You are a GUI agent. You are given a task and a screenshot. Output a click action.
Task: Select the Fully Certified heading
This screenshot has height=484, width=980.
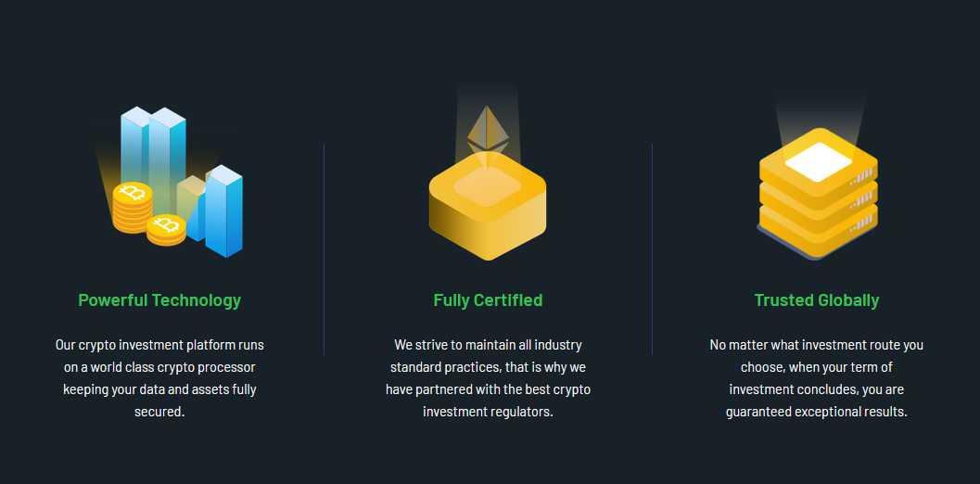click(x=488, y=300)
